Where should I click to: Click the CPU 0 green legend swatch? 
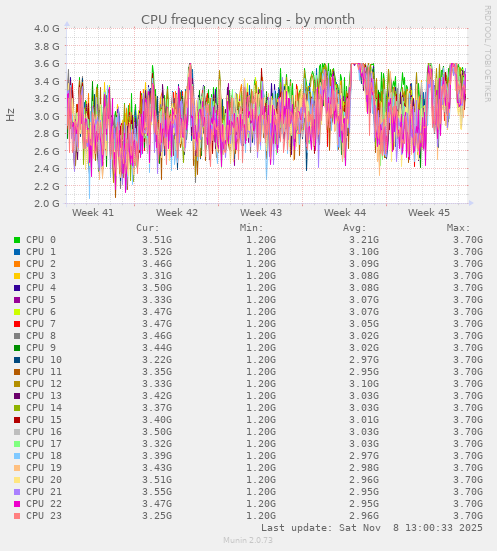click(17, 240)
